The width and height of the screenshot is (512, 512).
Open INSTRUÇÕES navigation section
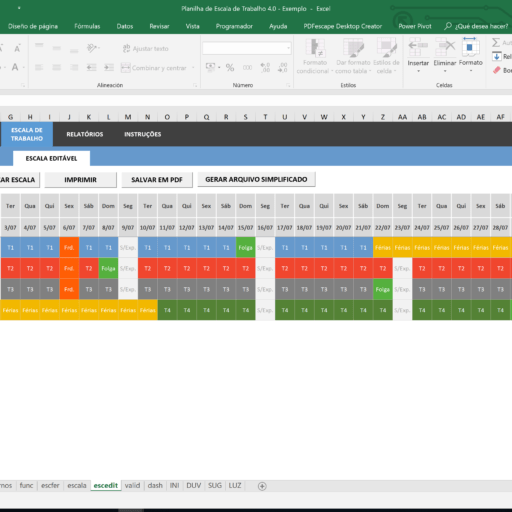pos(143,134)
